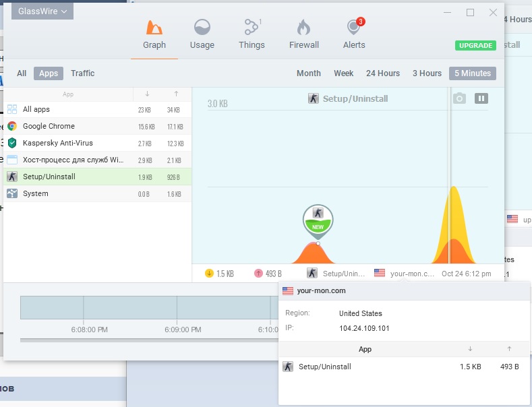
Task: Click the NEW app marker on graph
Action: [318, 220]
